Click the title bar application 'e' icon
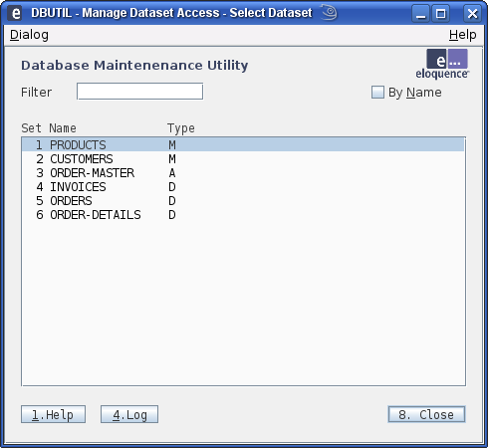The width and height of the screenshot is (488, 448). (15, 13)
